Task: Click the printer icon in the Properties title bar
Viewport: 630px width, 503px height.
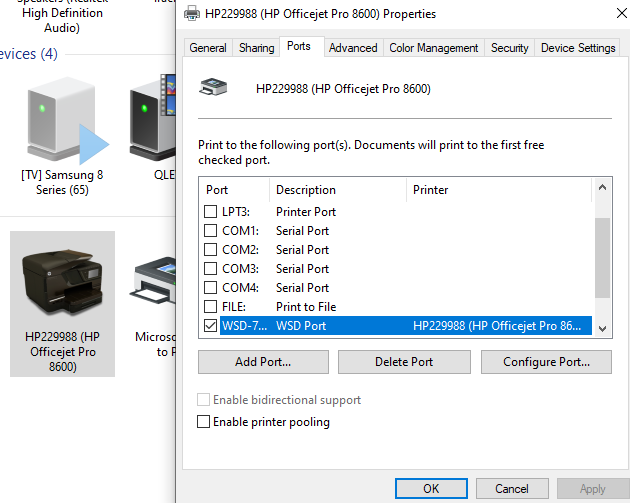Action: pyautogui.click(x=192, y=13)
